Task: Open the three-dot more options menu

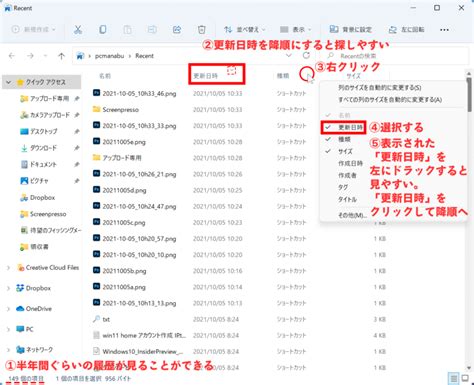Action: point(444,30)
